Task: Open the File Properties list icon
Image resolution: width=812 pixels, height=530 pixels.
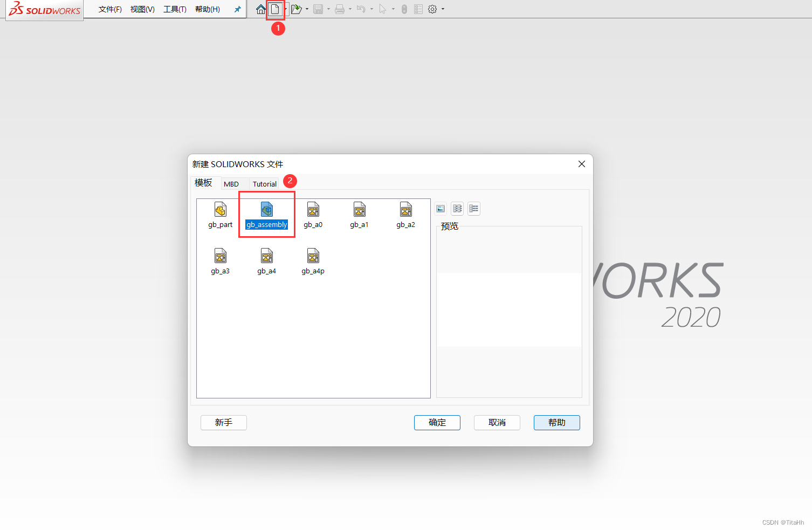Action: pos(418,9)
